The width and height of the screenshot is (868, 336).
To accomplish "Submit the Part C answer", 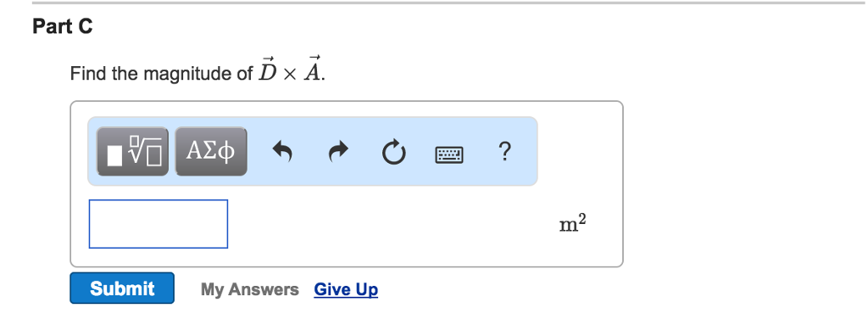I will click(122, 288).
